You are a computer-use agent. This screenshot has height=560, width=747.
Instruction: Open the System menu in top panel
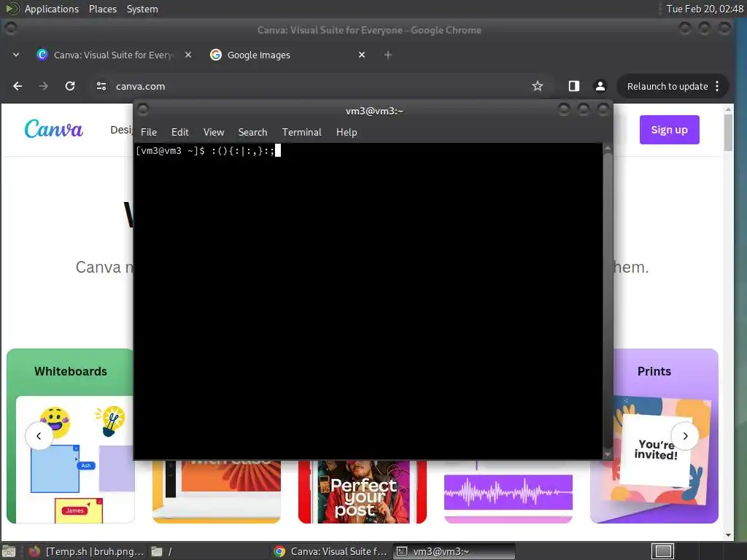tap(142, 9)
